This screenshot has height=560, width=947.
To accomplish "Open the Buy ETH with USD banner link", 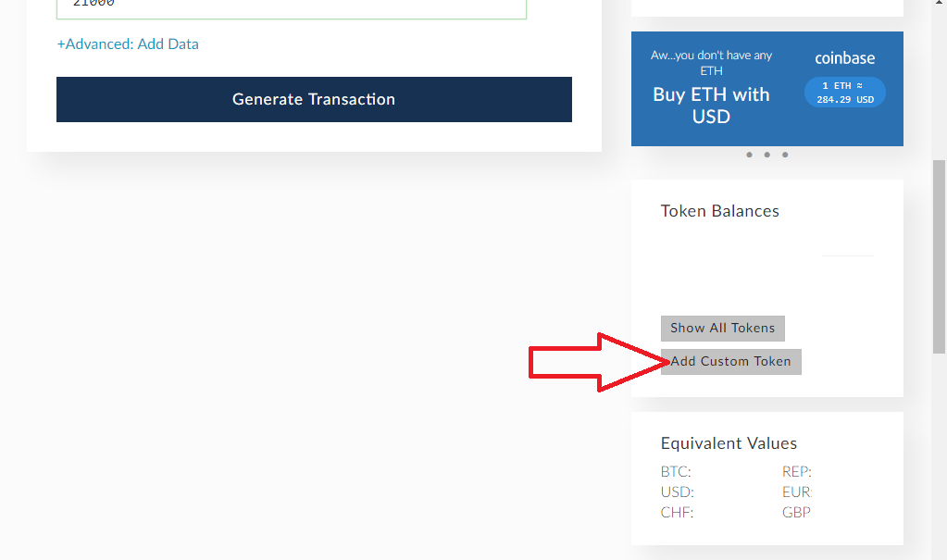I will pyautogui.click(x=711, y=106).
